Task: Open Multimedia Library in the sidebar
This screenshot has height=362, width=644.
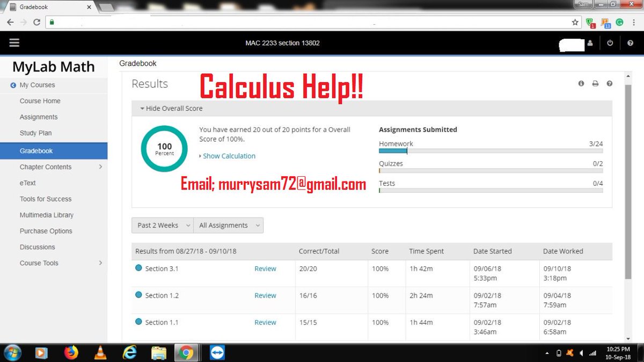Action: tap(47, 215)
